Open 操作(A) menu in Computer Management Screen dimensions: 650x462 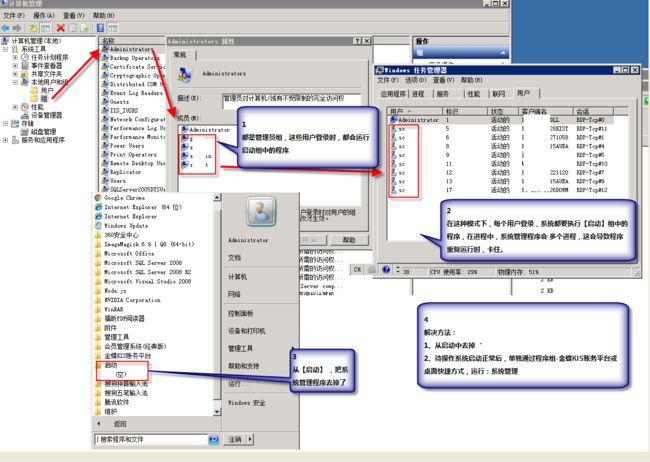point(44,15)
